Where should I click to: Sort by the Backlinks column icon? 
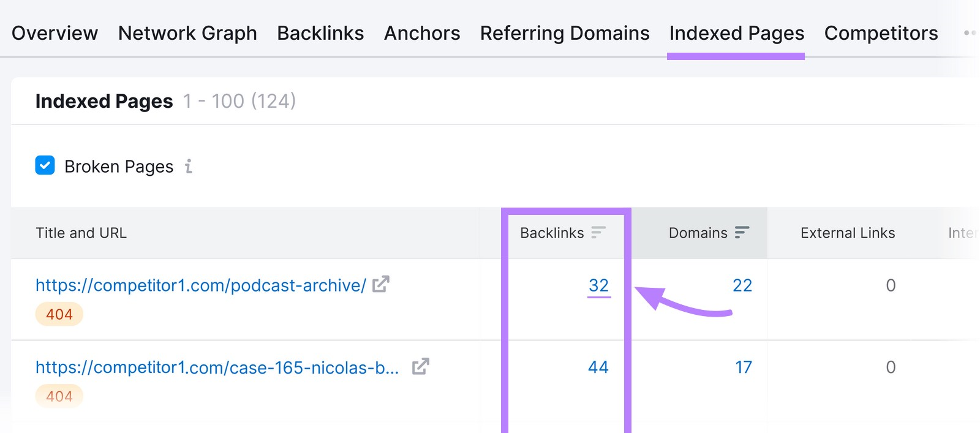coord(598,232)
